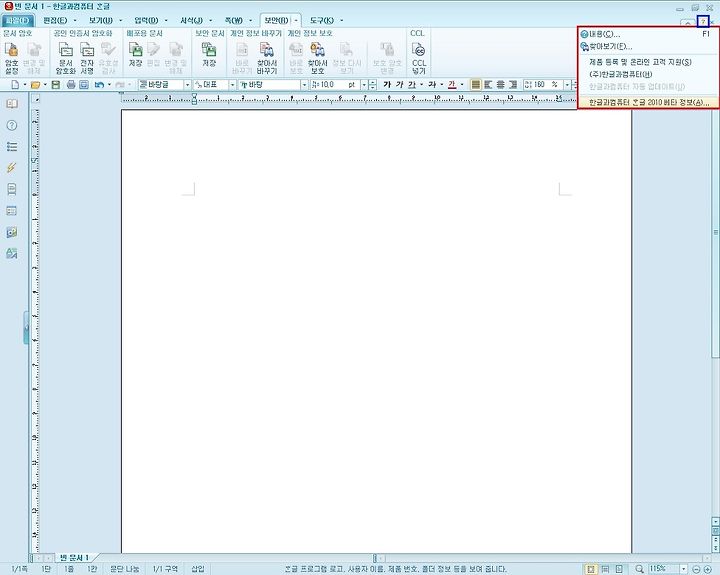Click the undo arrow icon
Image resolution: width=720 pixels, height=575 pixels.
tap(99, 85)
